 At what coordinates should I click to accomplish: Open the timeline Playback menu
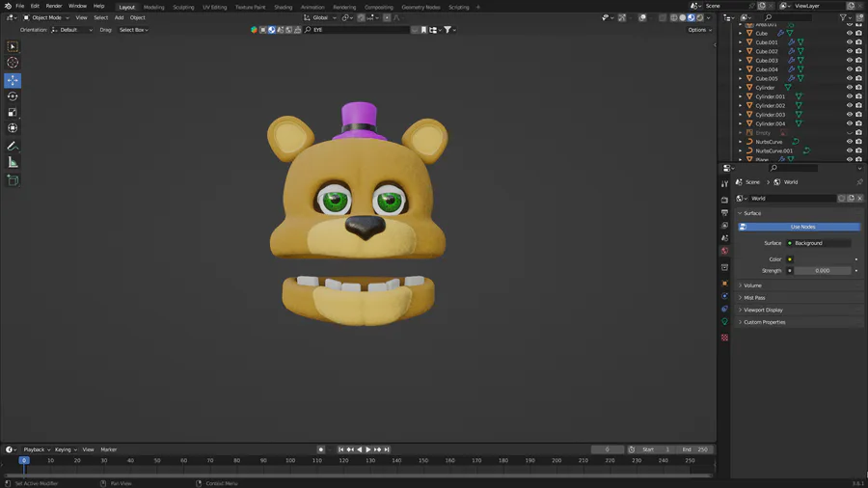tap(37, 449)
